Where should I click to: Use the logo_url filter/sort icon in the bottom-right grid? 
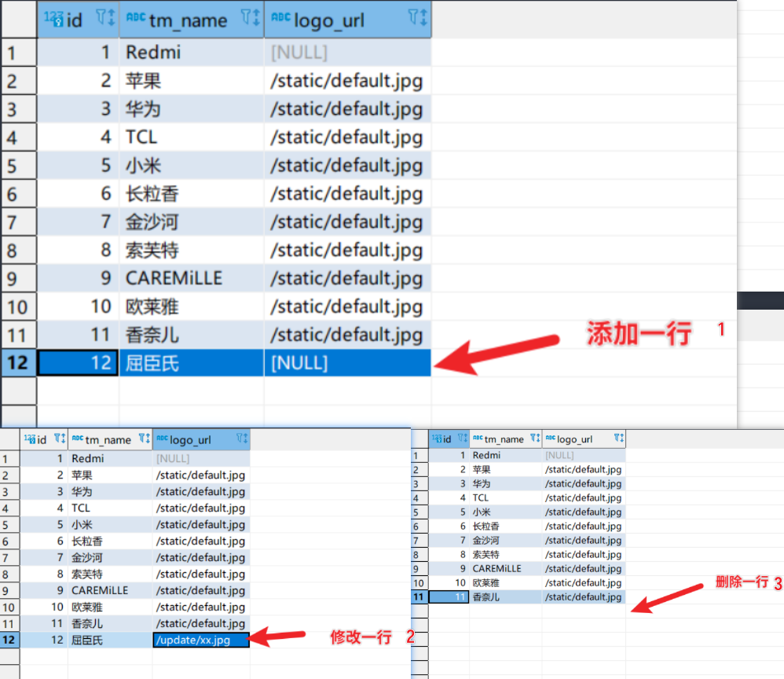pyautogui.click(x=619, y=438)
